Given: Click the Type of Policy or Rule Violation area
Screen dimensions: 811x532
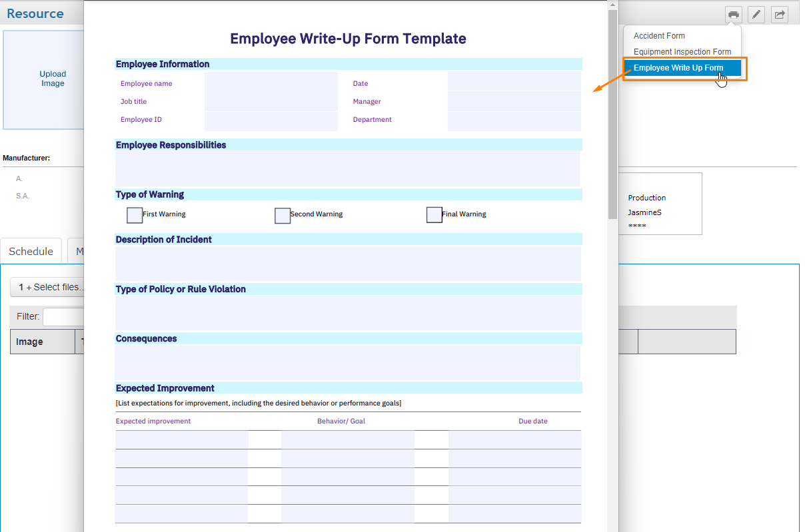Looking at the screenshot, I should coord(349,313).
